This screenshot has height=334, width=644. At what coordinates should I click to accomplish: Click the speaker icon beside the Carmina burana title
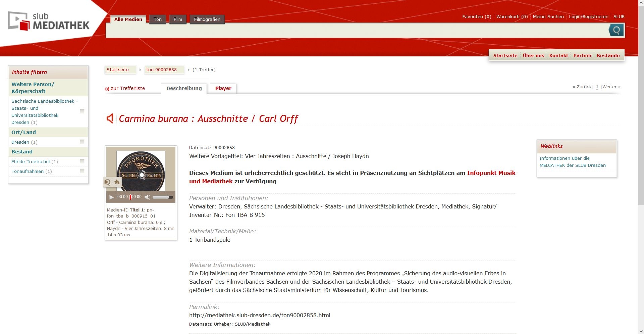[x=110, y=118]
